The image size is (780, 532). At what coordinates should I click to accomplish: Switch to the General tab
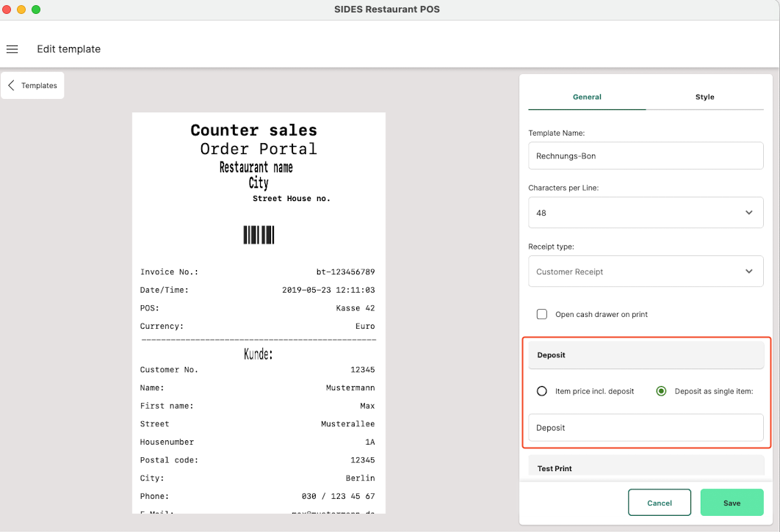[x=587, y=97]
